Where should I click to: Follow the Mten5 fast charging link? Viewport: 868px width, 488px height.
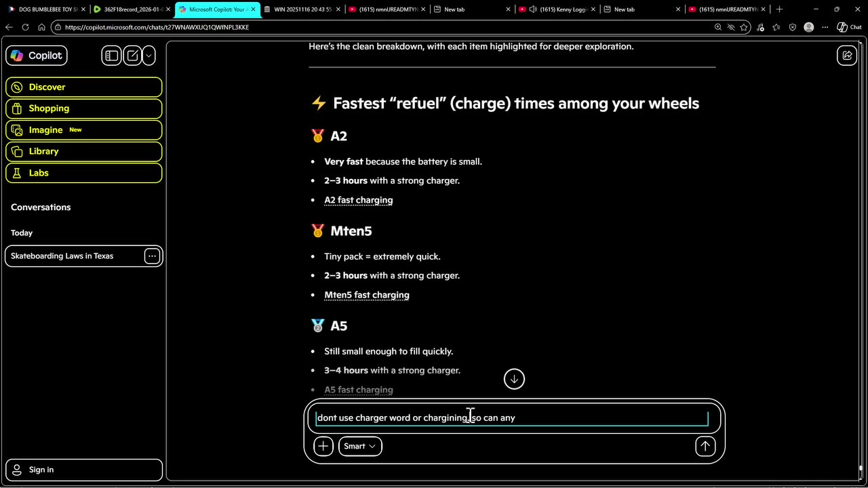click(366, 295)
